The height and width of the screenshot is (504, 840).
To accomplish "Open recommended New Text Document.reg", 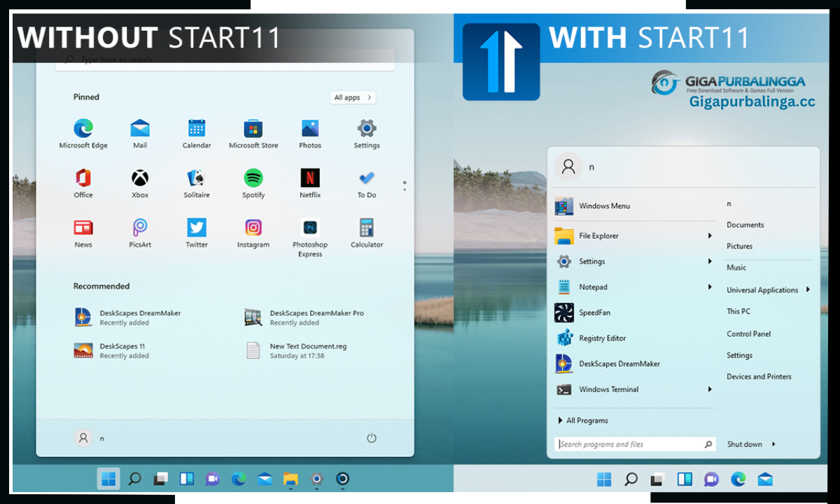I will pos(296,351).
